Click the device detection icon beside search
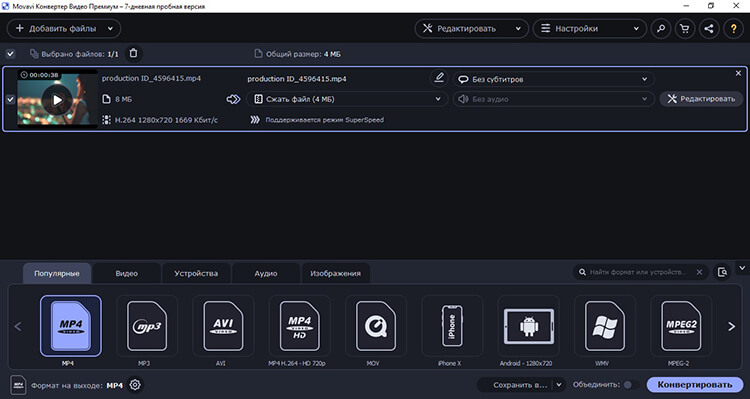 [722, 272]
